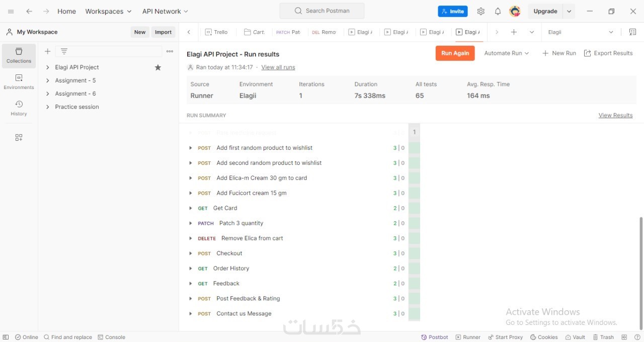Image resolution: width=644 pixels, height=342 pixels.
Task: Click the Upgrade button
Action: (545, 11)
